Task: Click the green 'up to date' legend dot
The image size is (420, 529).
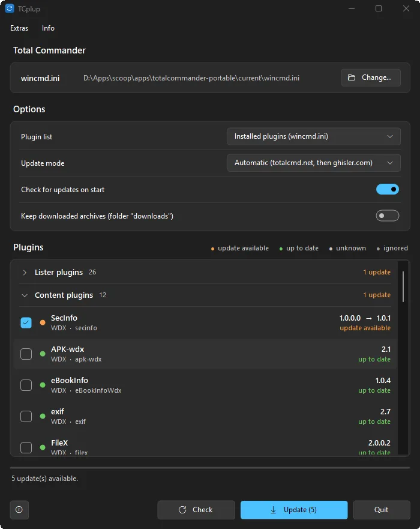Action: pos(281,249)
